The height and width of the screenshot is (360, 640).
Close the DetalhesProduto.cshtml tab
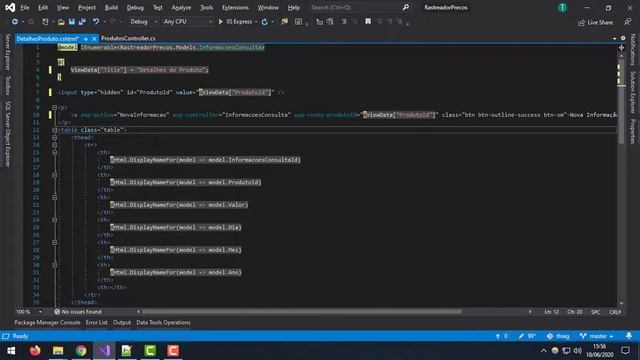pyautogui.click(x=94, y=39)
